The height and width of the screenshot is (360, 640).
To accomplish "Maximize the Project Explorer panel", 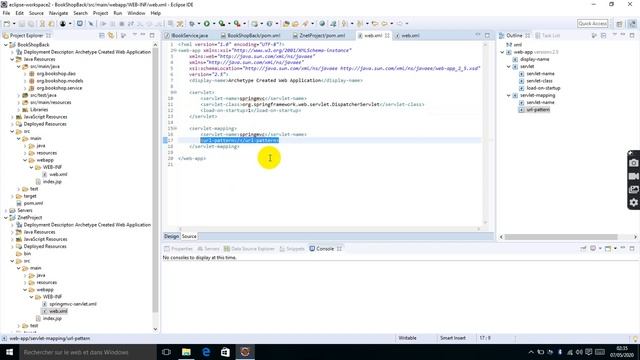I will click(152, 36).
